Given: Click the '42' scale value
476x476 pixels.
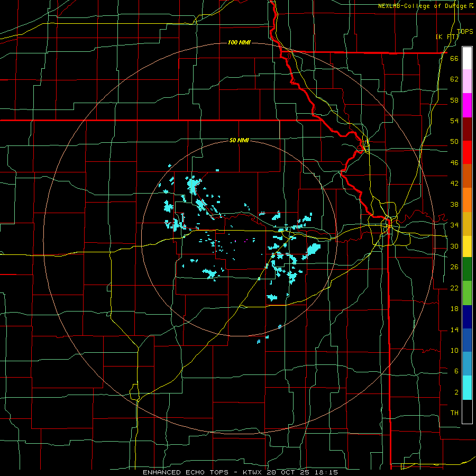Looking at the screenshot, I should pos(454,184).
